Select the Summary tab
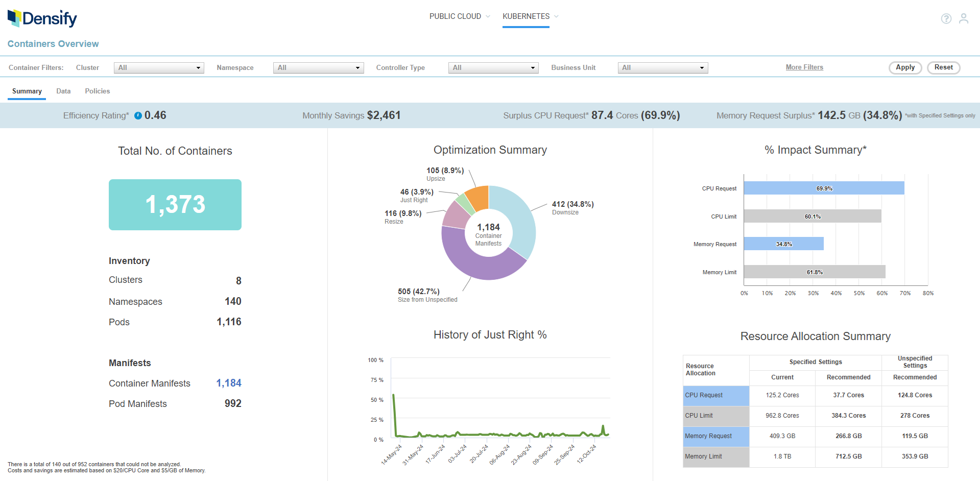This screenshot has height=481, width=980. point(27,91)
